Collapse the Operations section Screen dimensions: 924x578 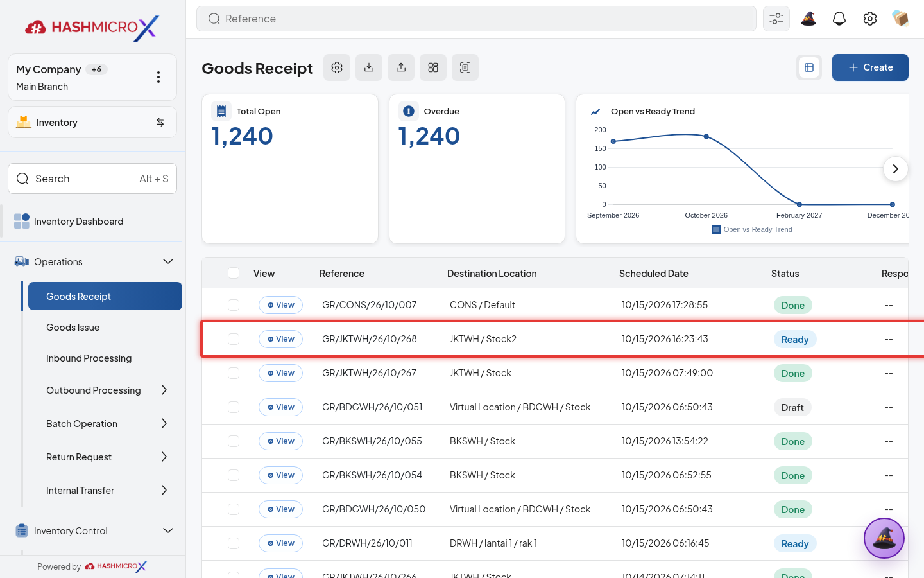point(168,261)
